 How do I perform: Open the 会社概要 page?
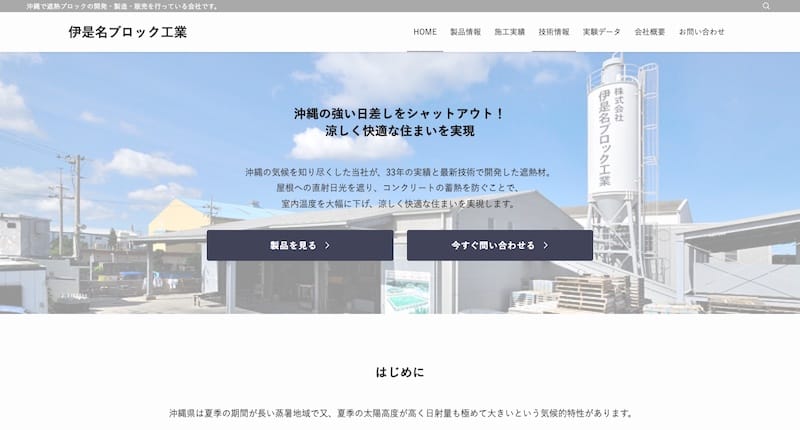pyautogui.click(x=650, y=32)
